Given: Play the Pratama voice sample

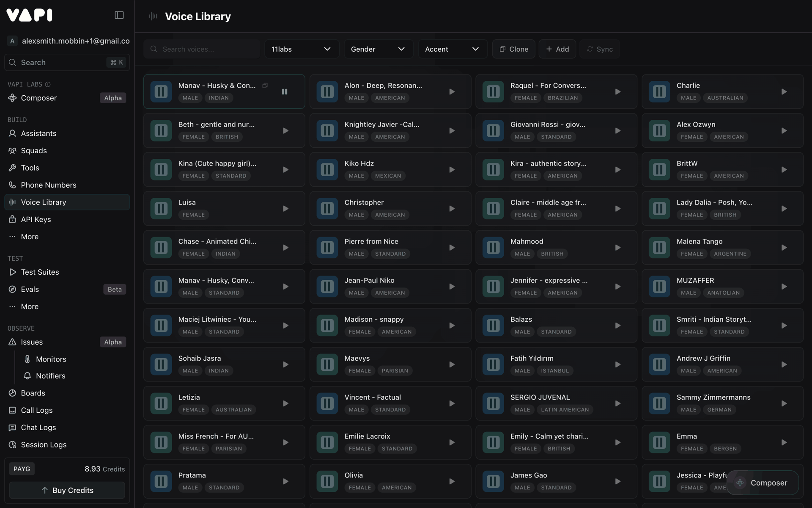Looking at the screenshot, I should pyautogui.click(x=285, y=481).
